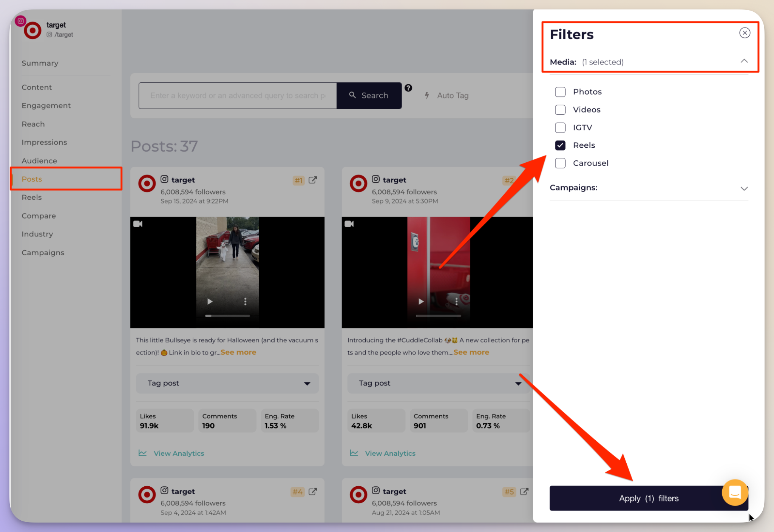Toggle the Reels checkbox in Media filters
774x532 pixels.
click(560, 145)
